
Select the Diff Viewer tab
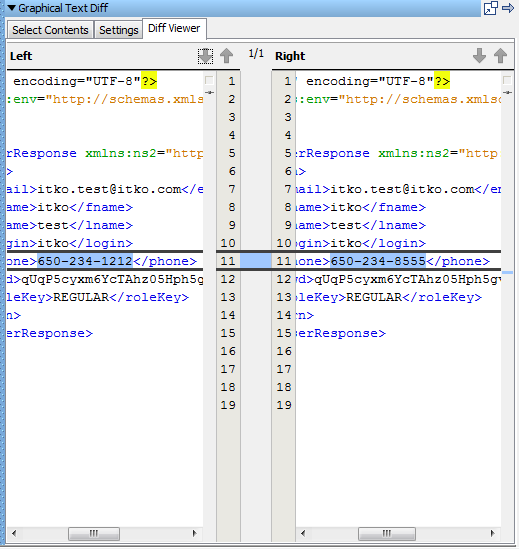pyautogui.click(x=174, y=28)
